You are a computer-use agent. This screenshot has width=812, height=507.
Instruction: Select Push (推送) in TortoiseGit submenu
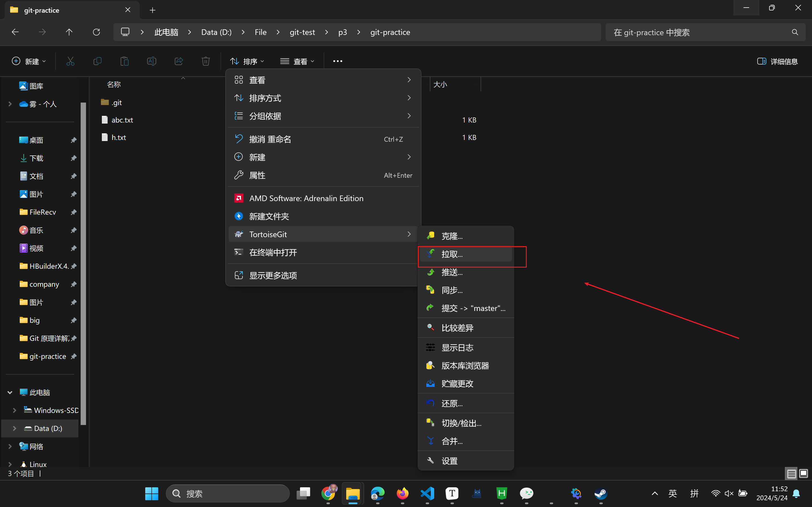pos(452,272)
